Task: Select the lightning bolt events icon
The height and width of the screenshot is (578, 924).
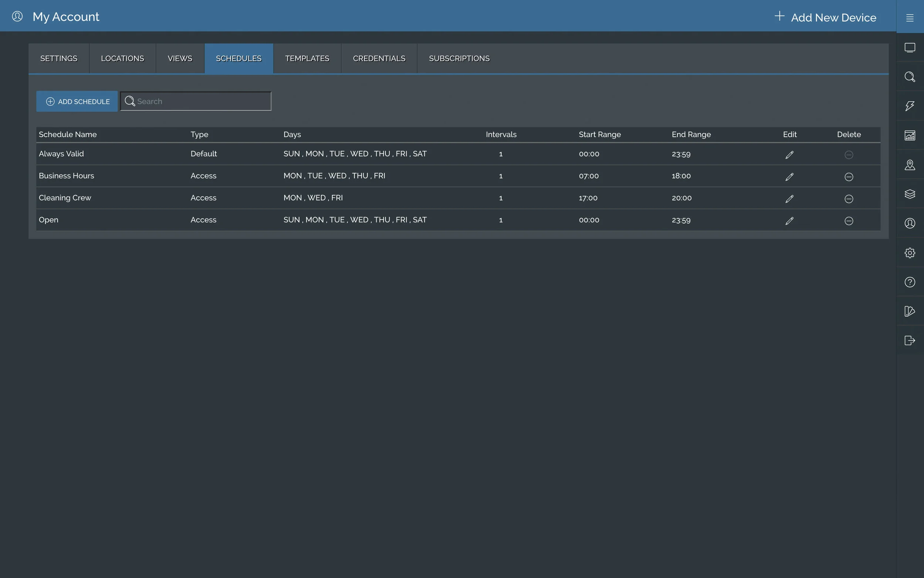Action: coord(910,106)
